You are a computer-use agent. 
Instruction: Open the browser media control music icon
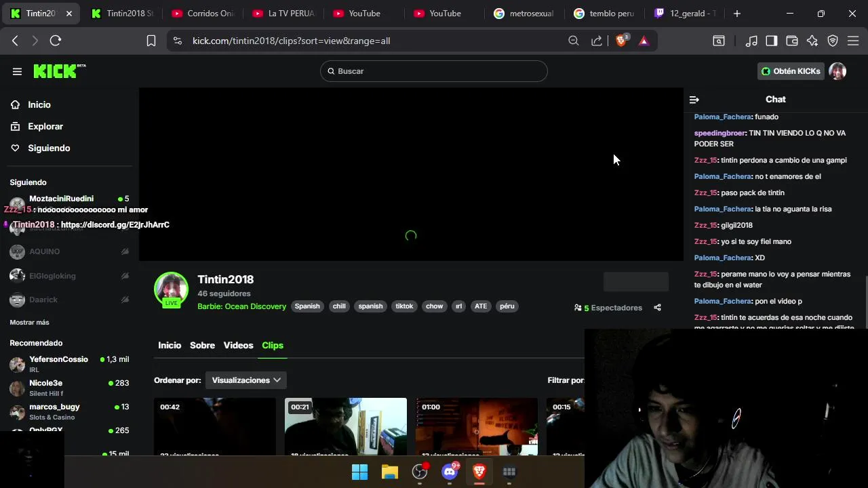[x=751, y=41]
